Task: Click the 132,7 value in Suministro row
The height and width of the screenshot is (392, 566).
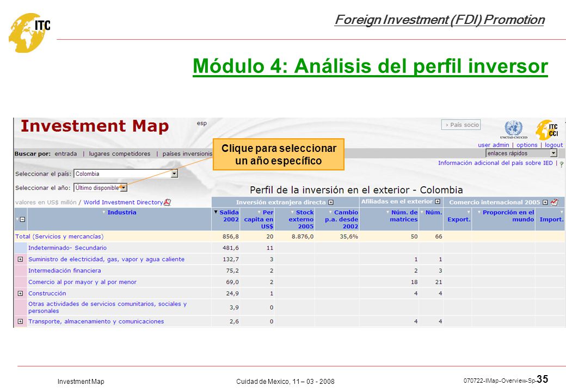Action: [231, 259]
